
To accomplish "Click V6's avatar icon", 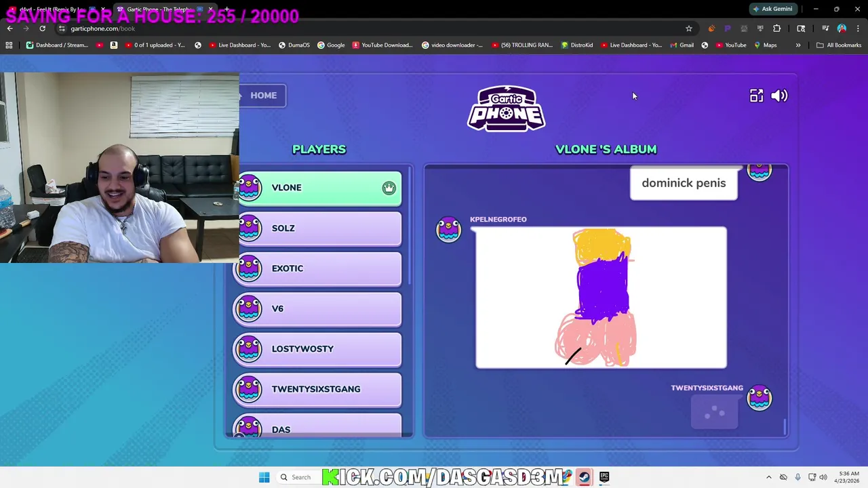I will pyautogui.click(x=249, y=308).
